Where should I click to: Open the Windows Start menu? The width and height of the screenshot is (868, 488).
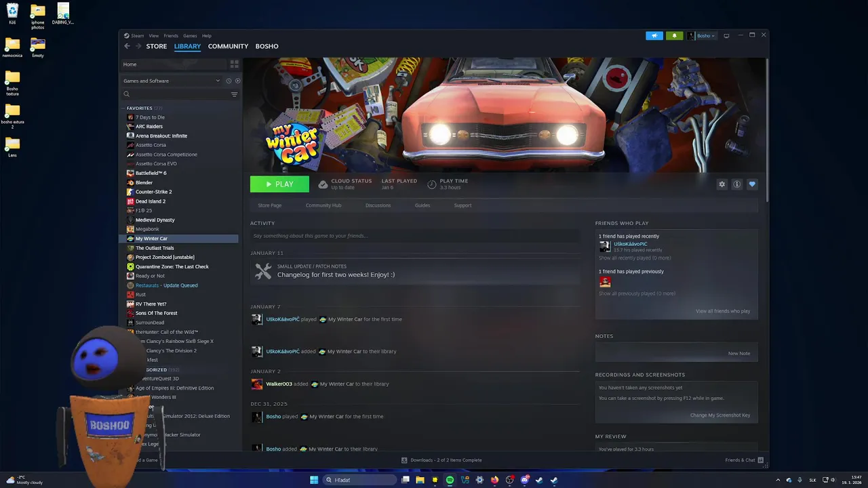[x=314, y=480]
